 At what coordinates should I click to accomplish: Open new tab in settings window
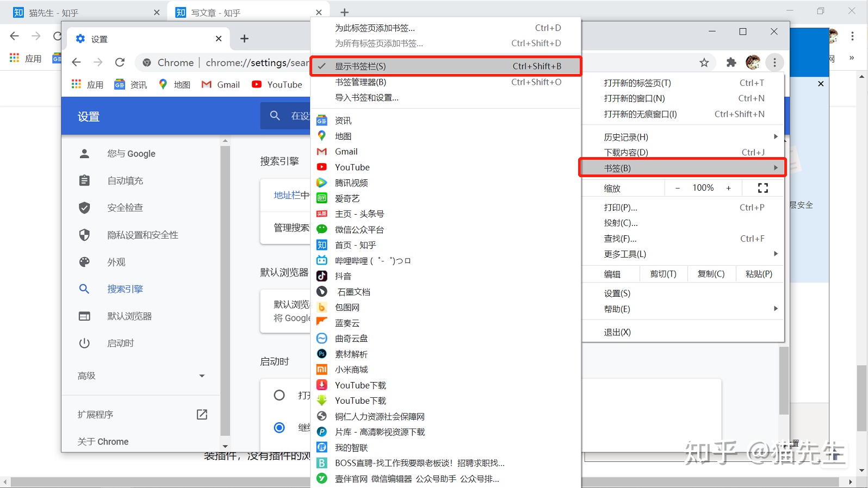point(244,39)
